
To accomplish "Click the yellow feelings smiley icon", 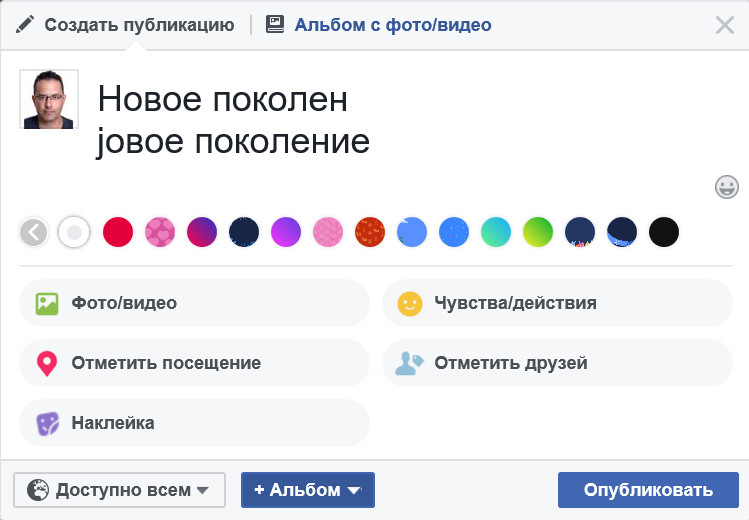I will pyautogui.click(x=410, y=303).
